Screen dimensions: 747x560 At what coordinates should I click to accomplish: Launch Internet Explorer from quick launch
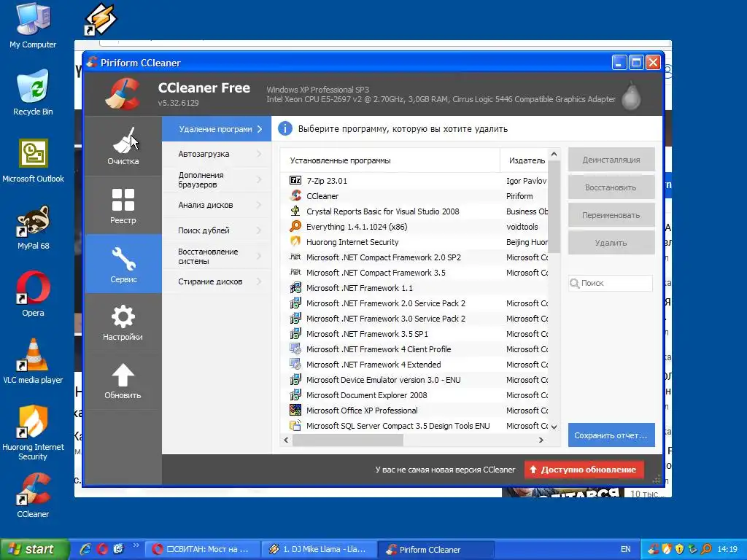[x=86, y=549]
